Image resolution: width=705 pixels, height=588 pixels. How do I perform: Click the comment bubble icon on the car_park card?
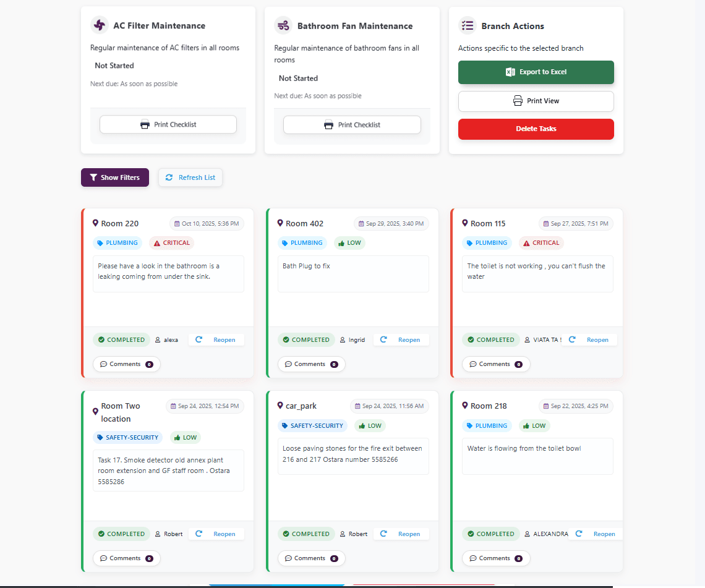288,558
